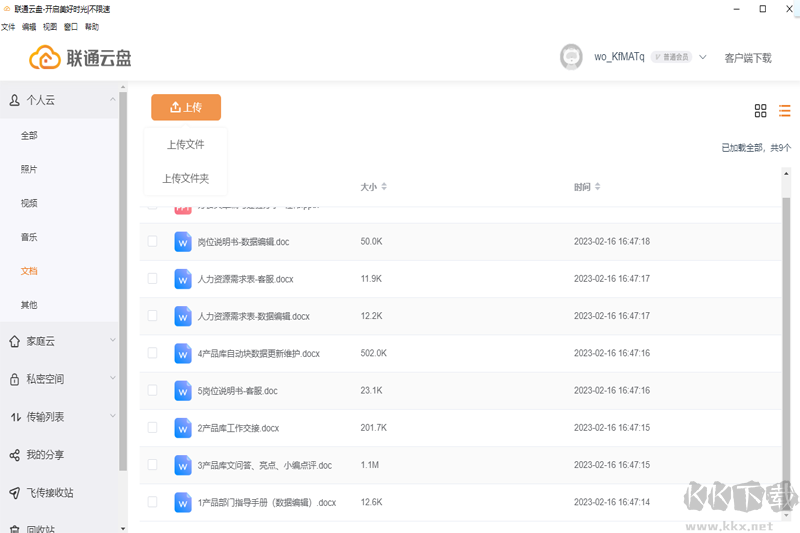
Task: Switch to list view layout icon
Action: 785,110
